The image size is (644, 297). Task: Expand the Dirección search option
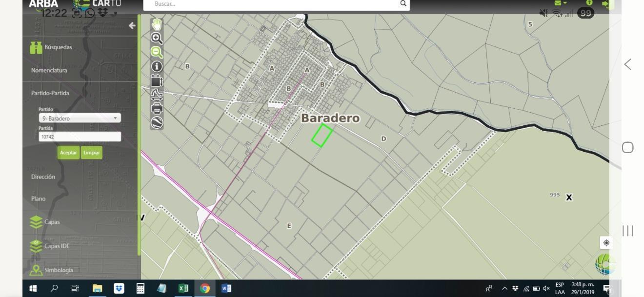pyautogui.click(x=43, y=177)
